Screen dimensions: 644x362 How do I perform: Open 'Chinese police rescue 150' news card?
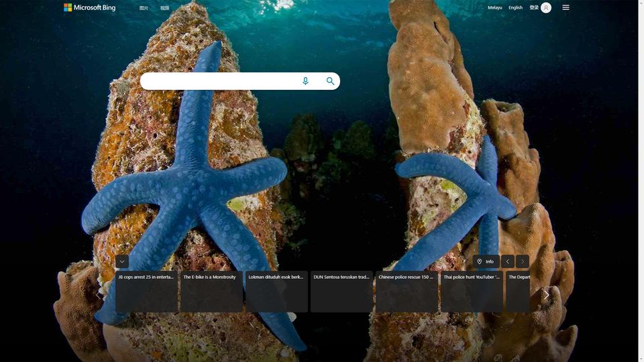click(407, 292)
